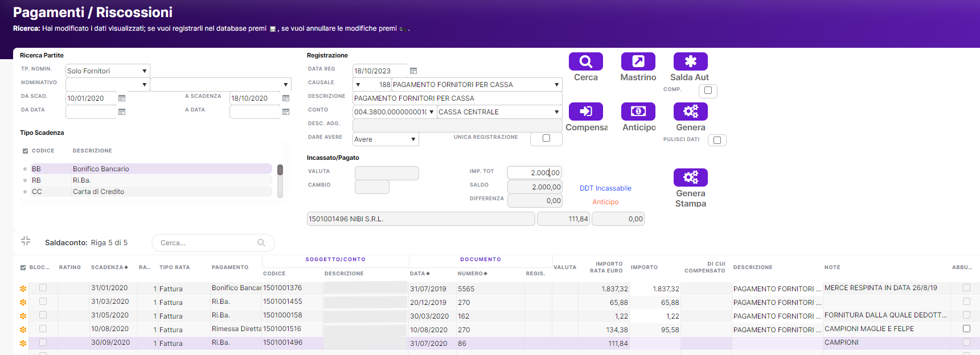Open the Dare Avere dropdown
This screenshot has width=980, height=355.
[x=413, y=139]
